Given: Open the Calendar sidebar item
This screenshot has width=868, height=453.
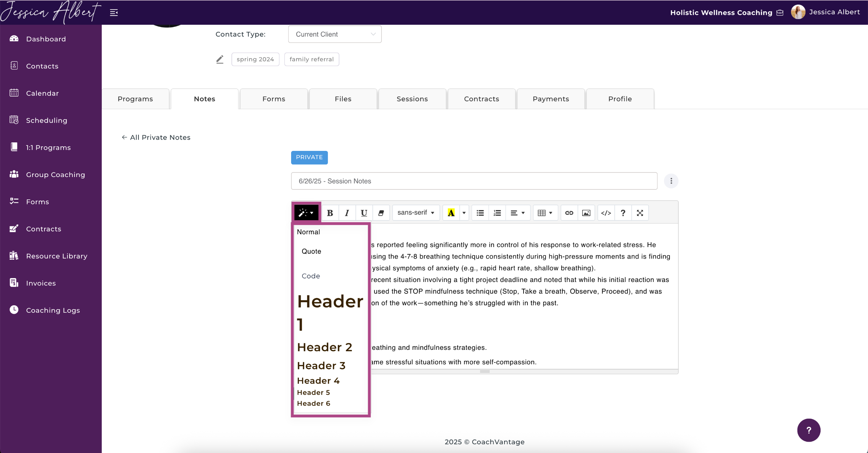Looking at the screenshot, I should coord(42,93).
